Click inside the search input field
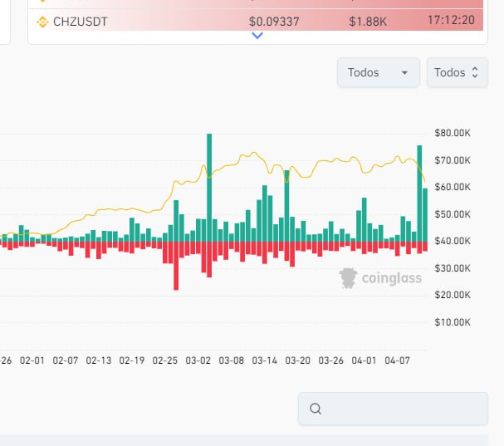 pyautogui.click(x=399, y=409)
